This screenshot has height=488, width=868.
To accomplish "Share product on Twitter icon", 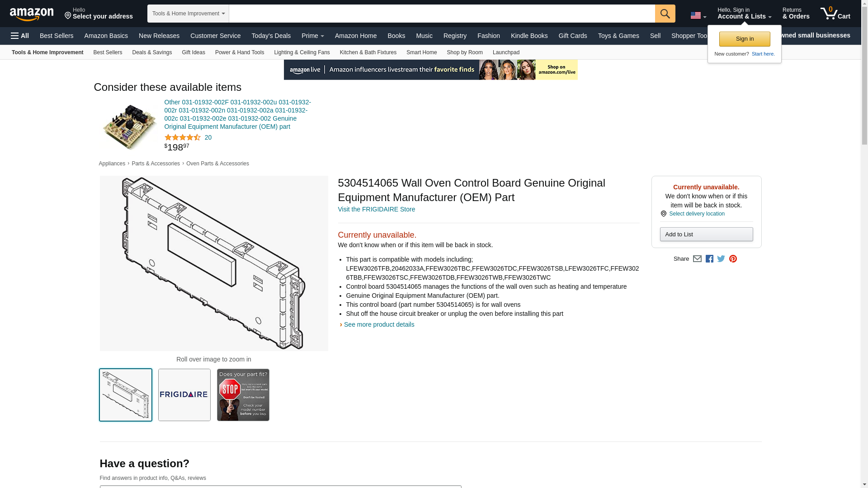I will tap(721, 259).
